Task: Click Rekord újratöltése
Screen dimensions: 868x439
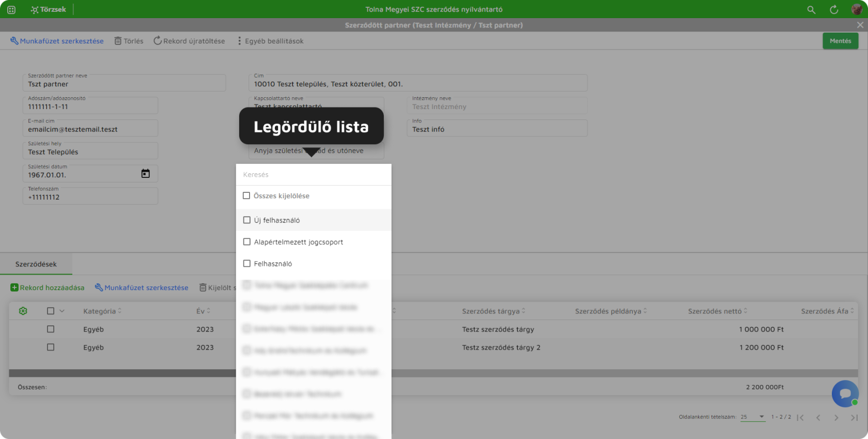Action: 189,41
